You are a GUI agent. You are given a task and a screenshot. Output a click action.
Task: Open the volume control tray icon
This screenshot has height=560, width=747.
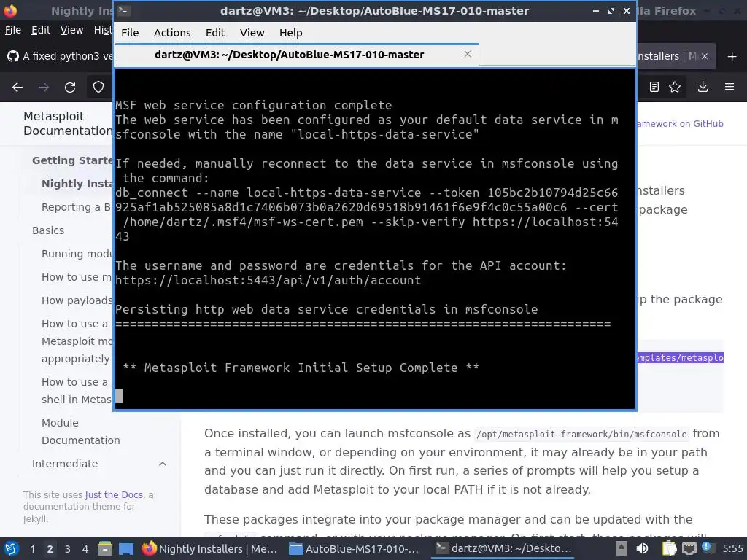point(642,548)
